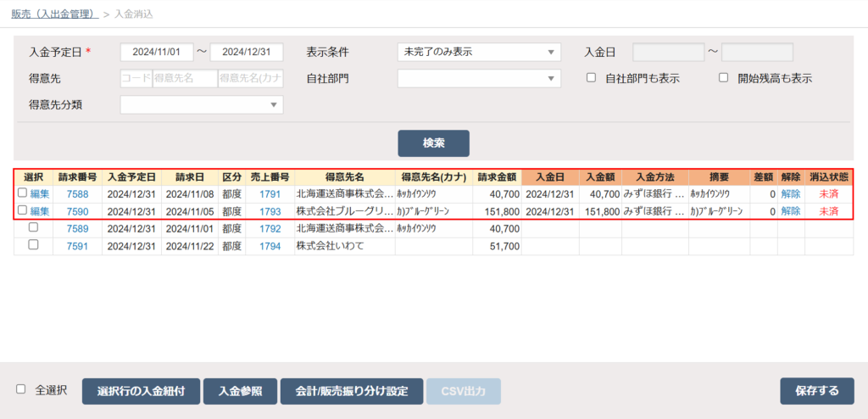Click the 請求番号 column header
868x419 pixels.
click(x=77, y=176)
